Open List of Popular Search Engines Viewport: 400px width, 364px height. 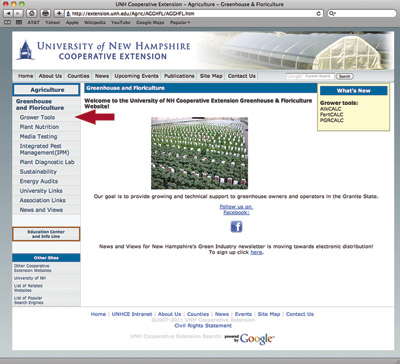pyautogui.click(x=29, y=300)
